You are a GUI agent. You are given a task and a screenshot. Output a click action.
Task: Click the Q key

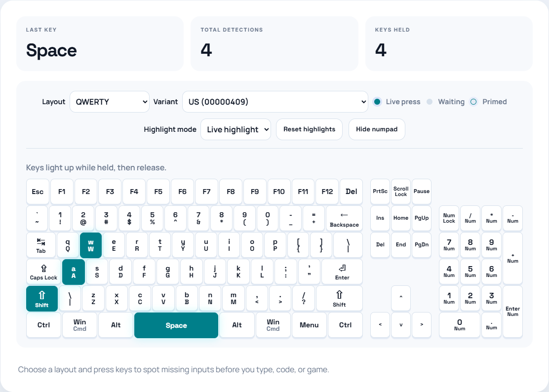(x=68, y=245)
